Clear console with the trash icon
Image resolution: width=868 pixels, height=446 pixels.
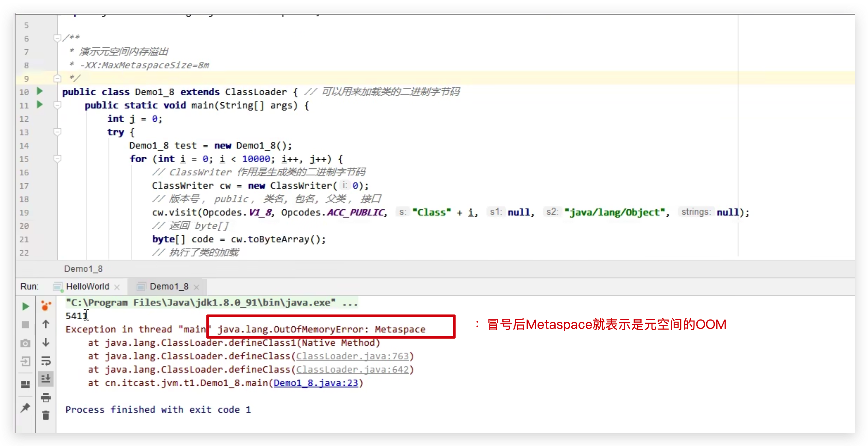tap(46, 415)
